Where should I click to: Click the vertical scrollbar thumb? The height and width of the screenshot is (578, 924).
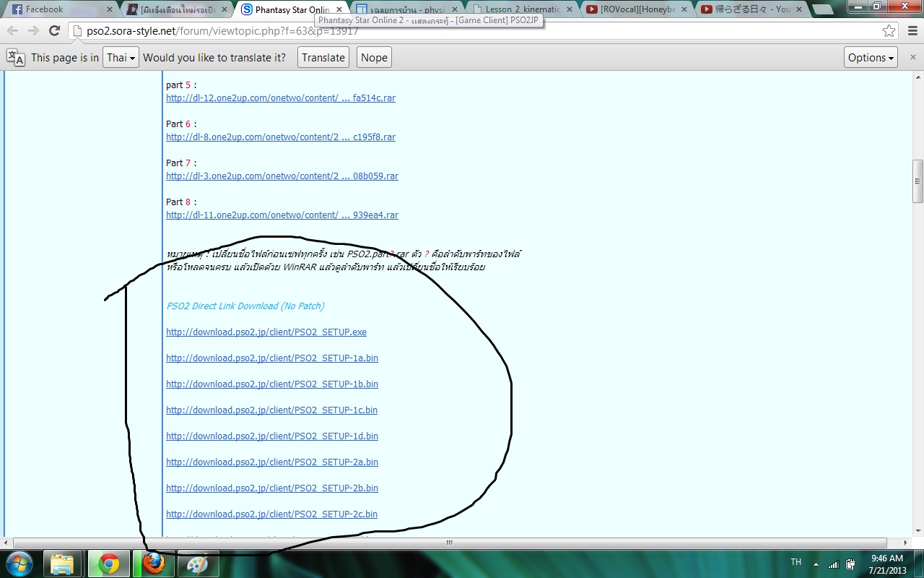click(918, 181)
